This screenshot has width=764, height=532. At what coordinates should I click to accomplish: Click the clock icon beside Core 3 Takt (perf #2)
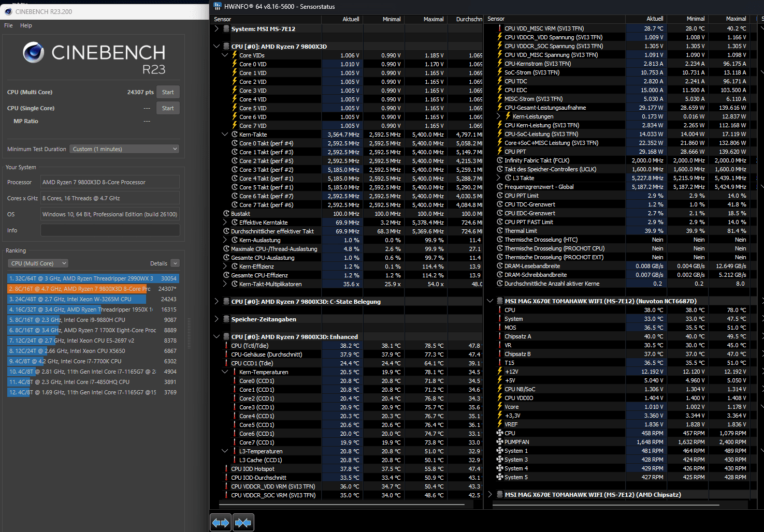(x=235, y=169)
